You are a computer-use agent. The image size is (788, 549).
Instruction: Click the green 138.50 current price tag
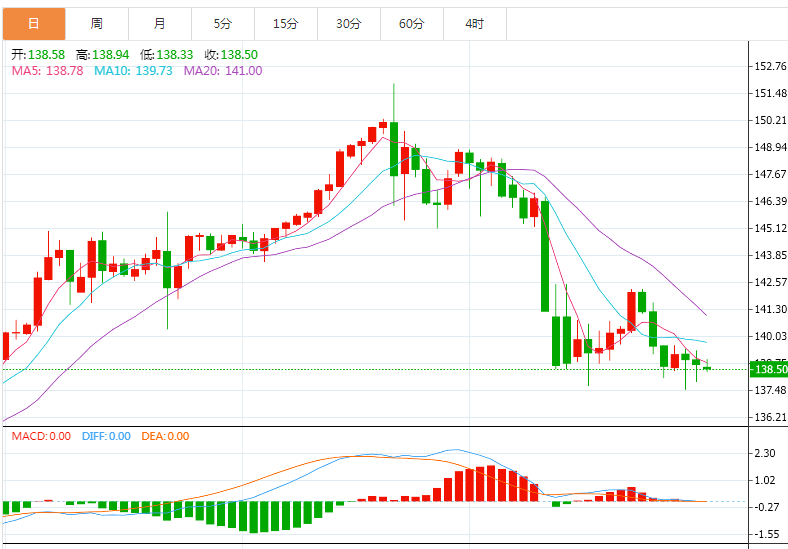pos(768,369)
